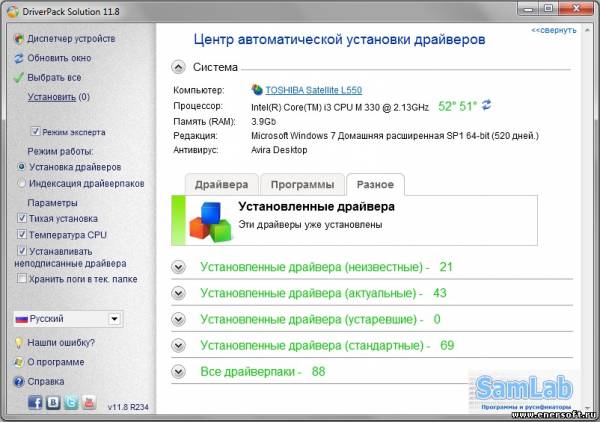Click the colored cubes installed drivers icon

coord(210,222)
